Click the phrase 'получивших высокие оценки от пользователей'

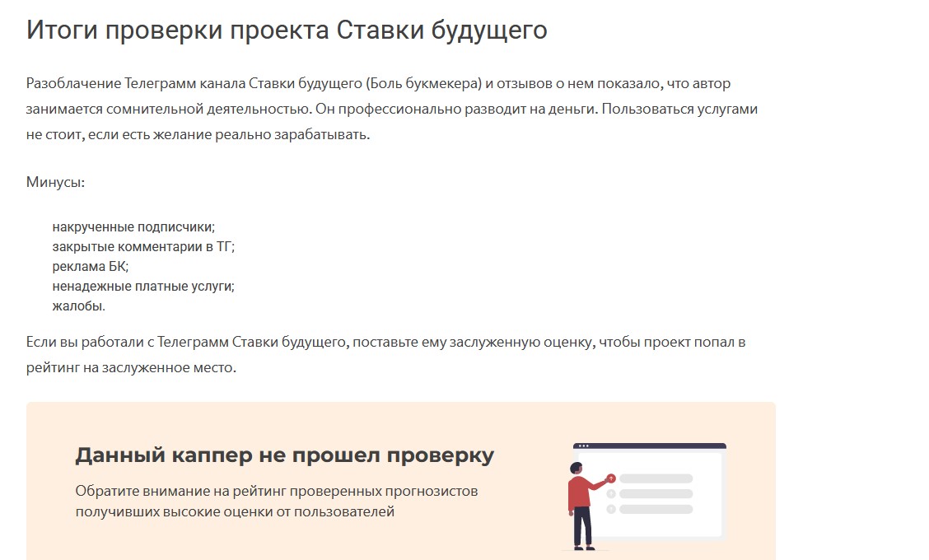tap(235, 511)
